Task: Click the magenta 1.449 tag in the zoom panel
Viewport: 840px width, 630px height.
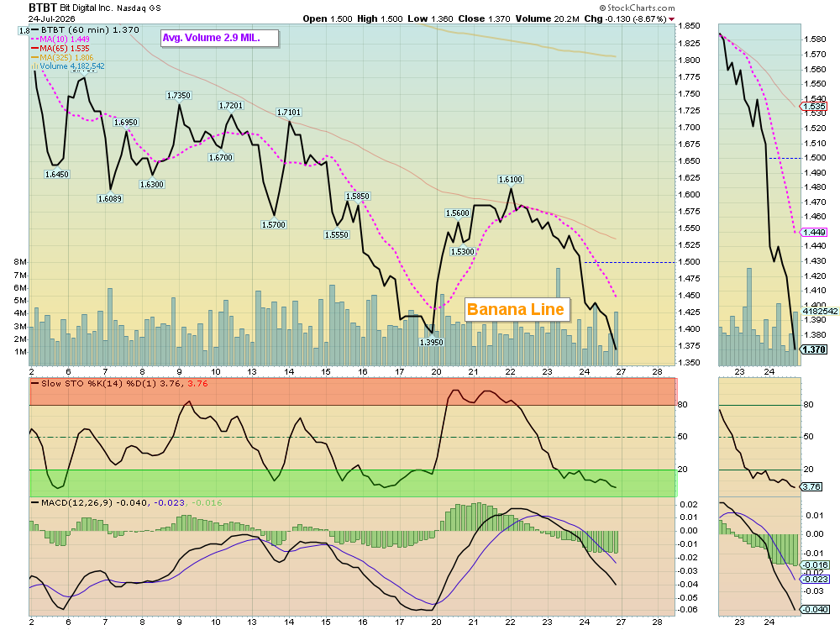Action: 813,232
